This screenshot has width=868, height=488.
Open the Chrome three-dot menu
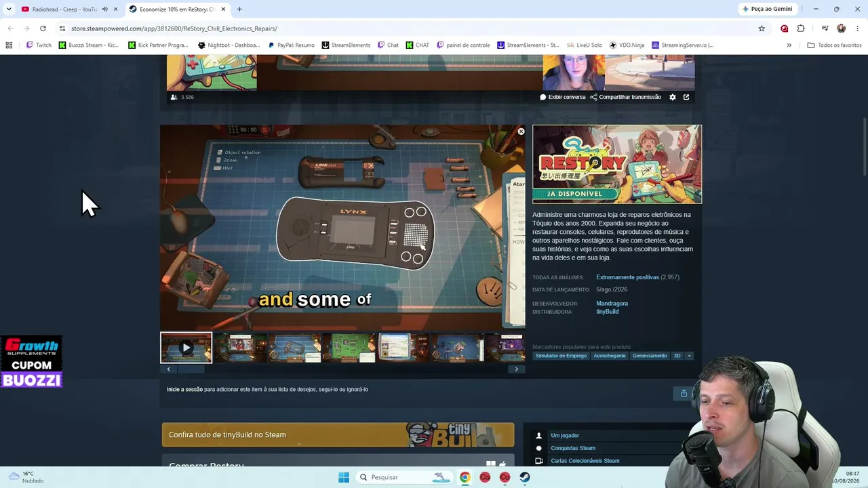click(x=857, y=28)
